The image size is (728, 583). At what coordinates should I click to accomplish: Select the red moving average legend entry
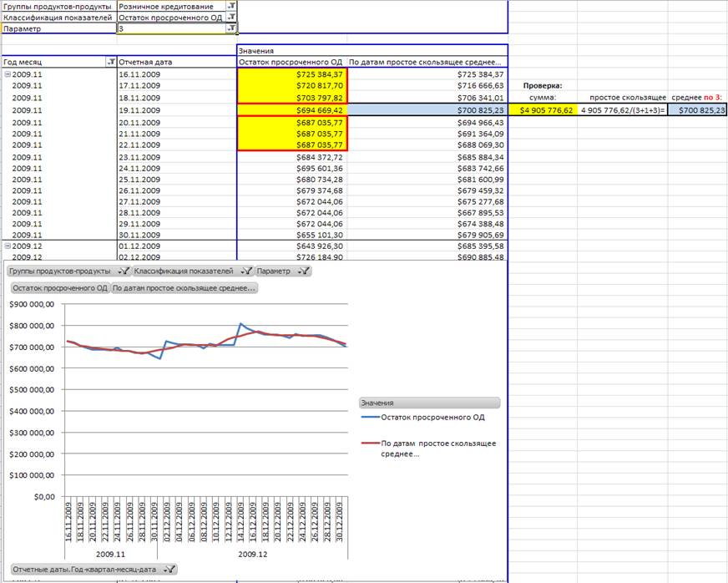[428, 449]
